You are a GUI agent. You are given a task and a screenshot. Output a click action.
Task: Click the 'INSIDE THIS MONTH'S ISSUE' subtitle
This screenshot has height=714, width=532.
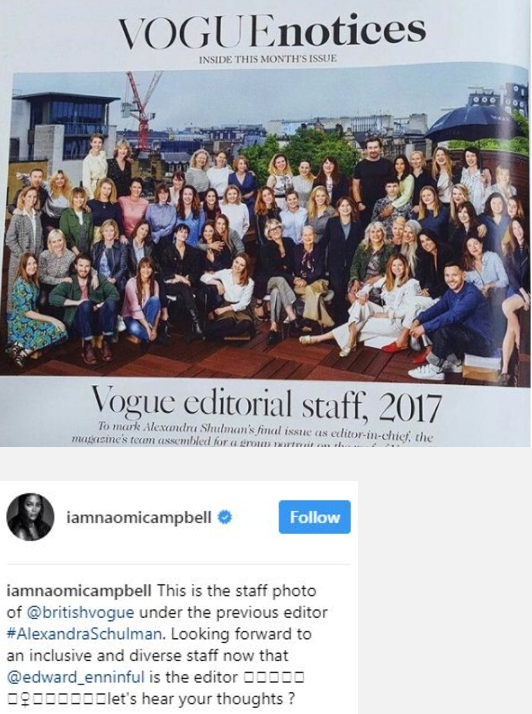(x=268, y=59)
